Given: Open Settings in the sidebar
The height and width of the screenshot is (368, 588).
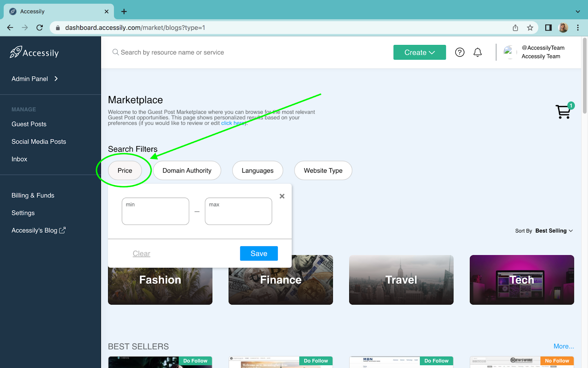Looking at the screenshot, I should click(23, 213).
